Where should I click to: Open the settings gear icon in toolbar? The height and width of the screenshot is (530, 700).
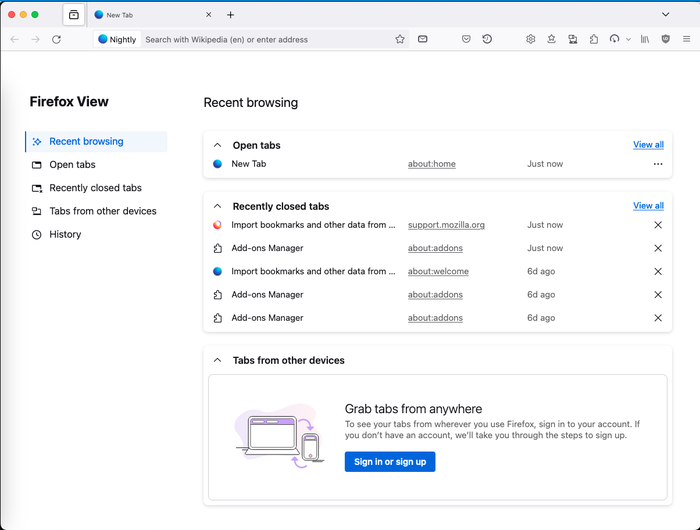tap(531, 39)
